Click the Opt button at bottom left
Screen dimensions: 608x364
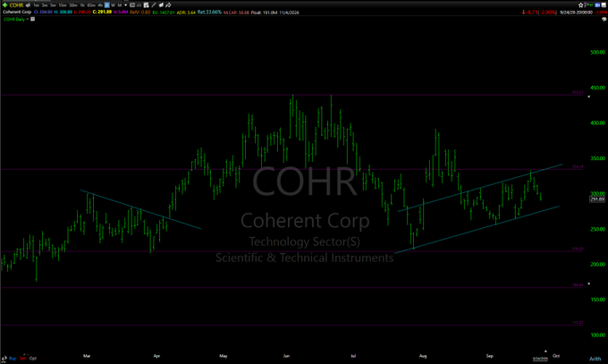(33, 358)
